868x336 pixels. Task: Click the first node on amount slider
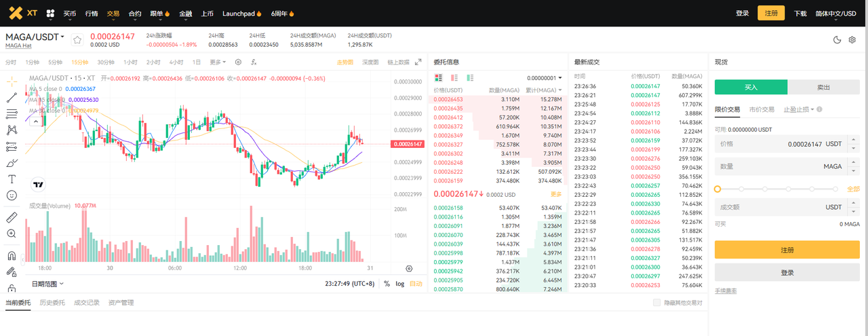[718, 189]
